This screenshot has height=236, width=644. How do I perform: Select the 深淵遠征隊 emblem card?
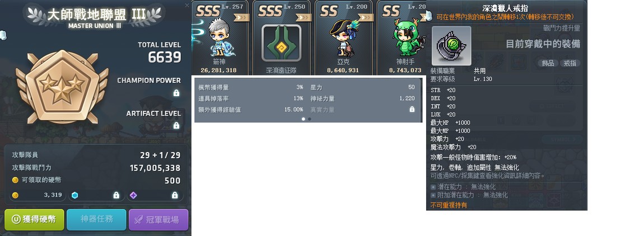[281, 37]
